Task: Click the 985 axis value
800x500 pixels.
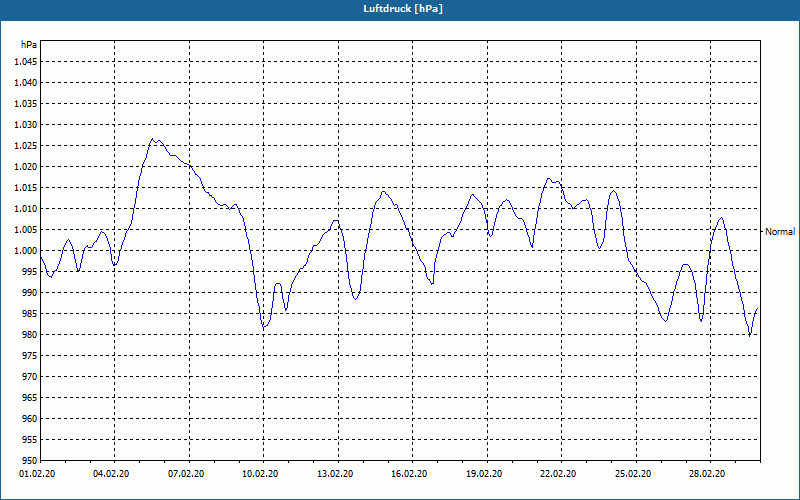Action: click(30, 314)
